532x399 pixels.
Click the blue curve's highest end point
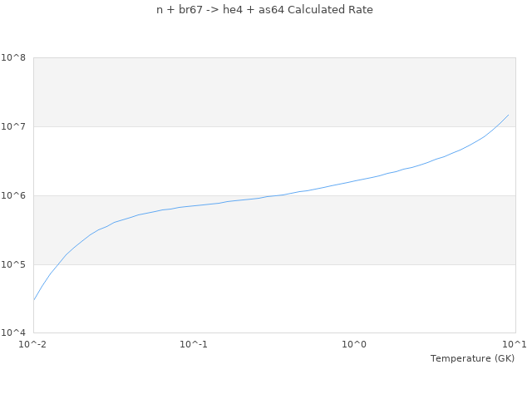(508, 115)
